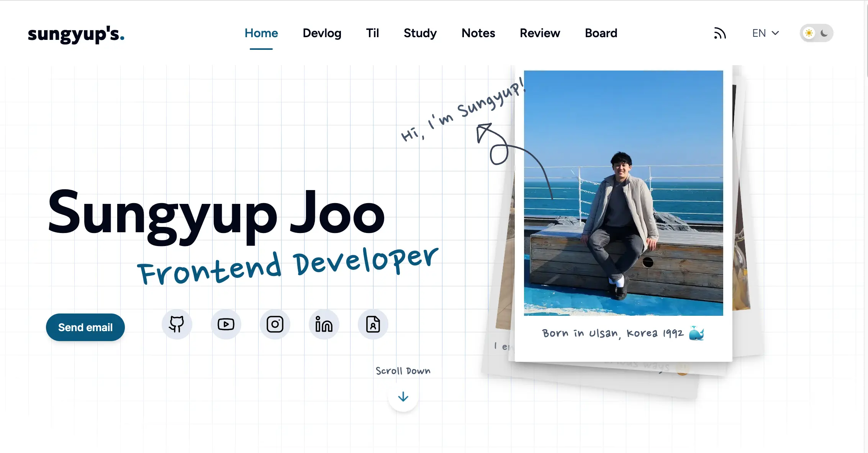Open the Notes page
868x453 pixels.
pos(478,33)
